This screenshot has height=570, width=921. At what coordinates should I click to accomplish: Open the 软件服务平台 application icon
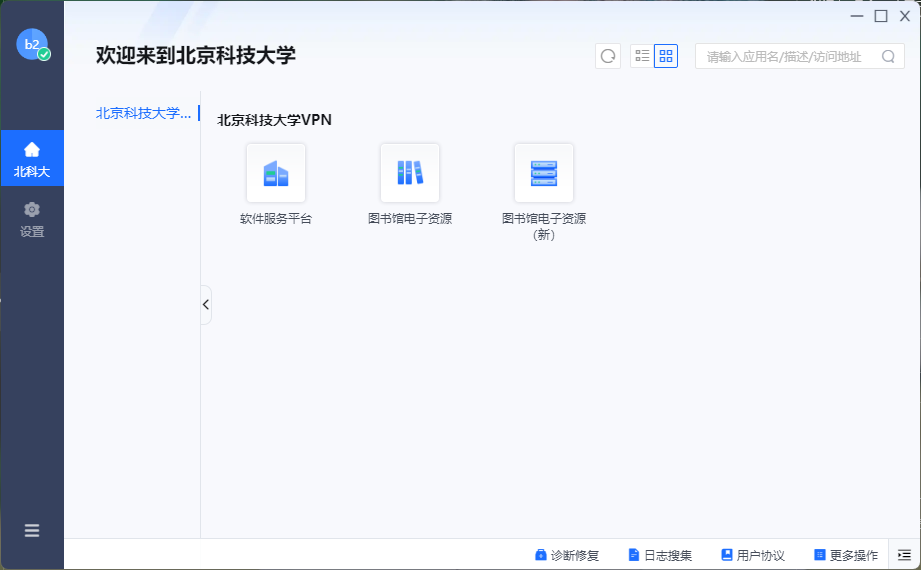[276, 173]
